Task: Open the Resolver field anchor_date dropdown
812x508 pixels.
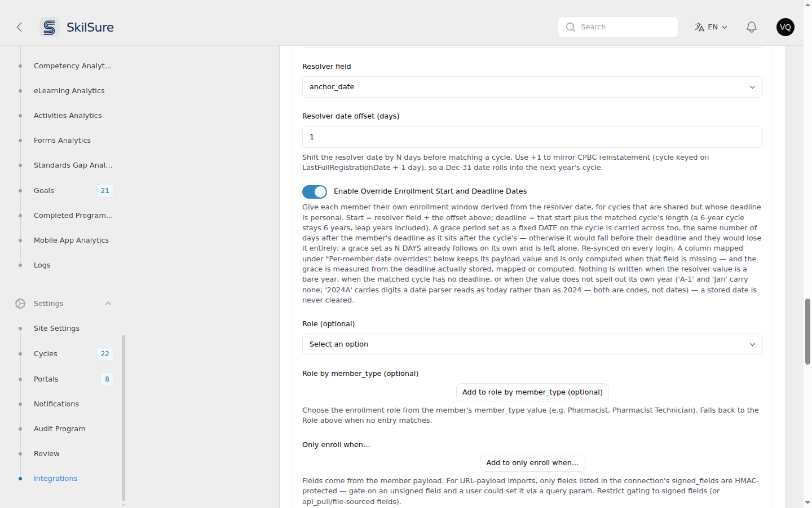Action: click(x=532, y=87)
